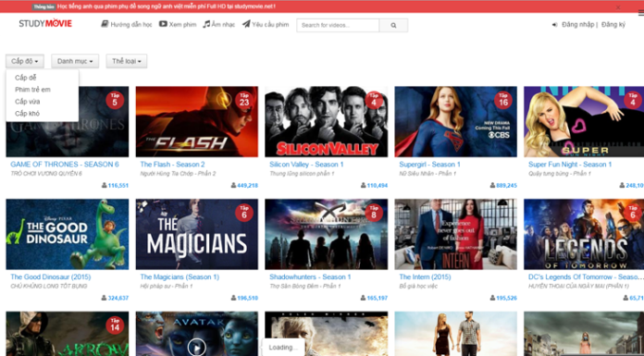Select Cấp dễ from the level menu

[26, 78]
